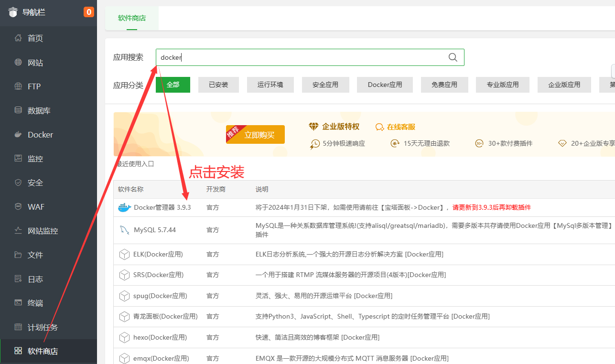Click the monitor chart icon beside 监控
The image size is (615, 364).
(x=18, y=158)
